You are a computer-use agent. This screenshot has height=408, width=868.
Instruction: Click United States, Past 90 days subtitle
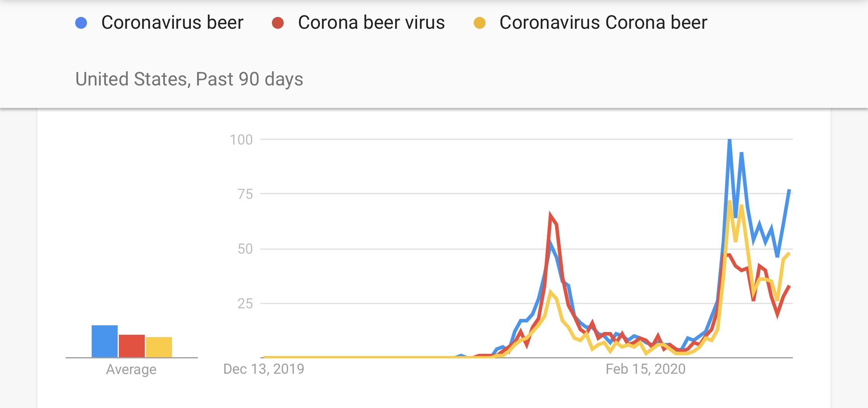coord(189,79)
